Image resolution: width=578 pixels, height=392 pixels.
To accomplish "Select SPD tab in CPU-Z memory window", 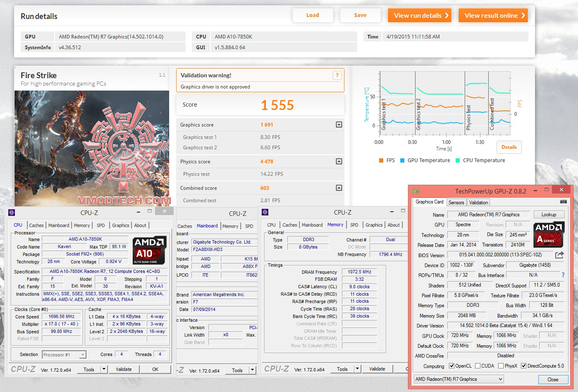I will 354,225.
